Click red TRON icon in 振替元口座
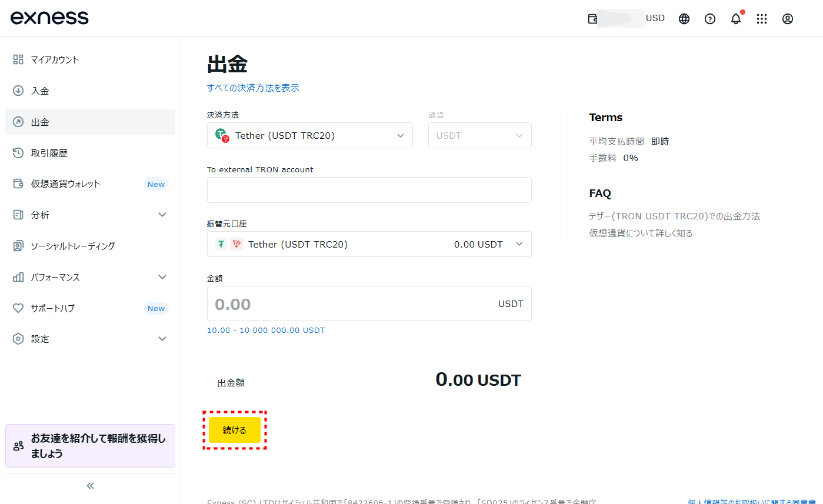This screenshot has height=504, width=823. tap(236, 244)
